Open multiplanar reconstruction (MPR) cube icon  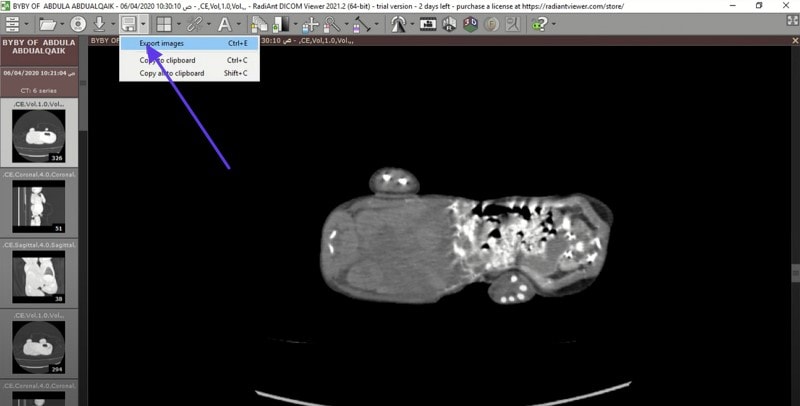click(x=449, y=24)
